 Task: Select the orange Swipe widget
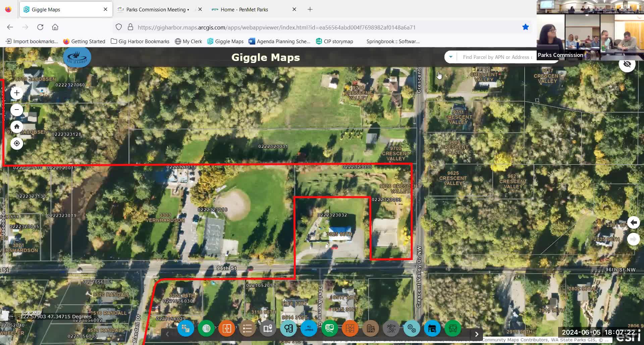point(227,329)
